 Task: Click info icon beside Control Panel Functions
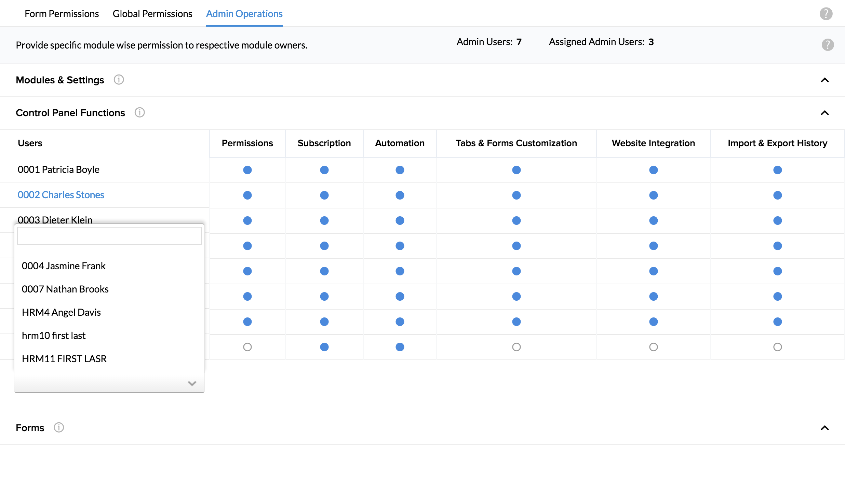point(139,112)
